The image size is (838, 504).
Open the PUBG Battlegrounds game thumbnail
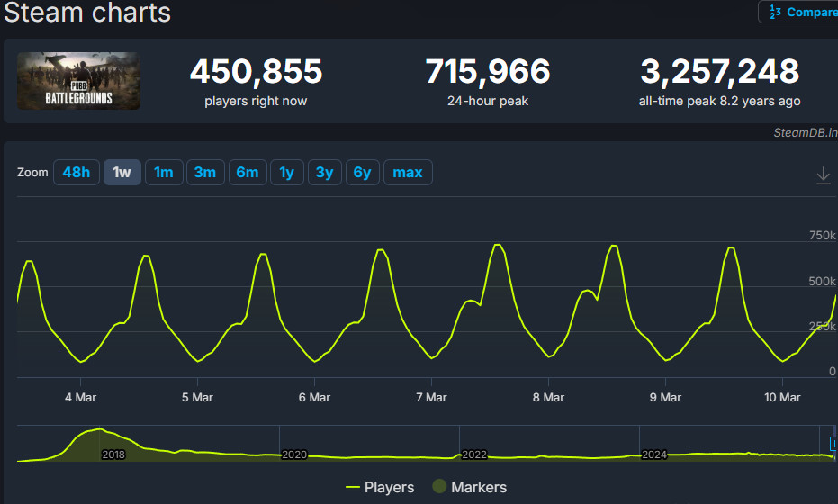(x=78, y=81)
